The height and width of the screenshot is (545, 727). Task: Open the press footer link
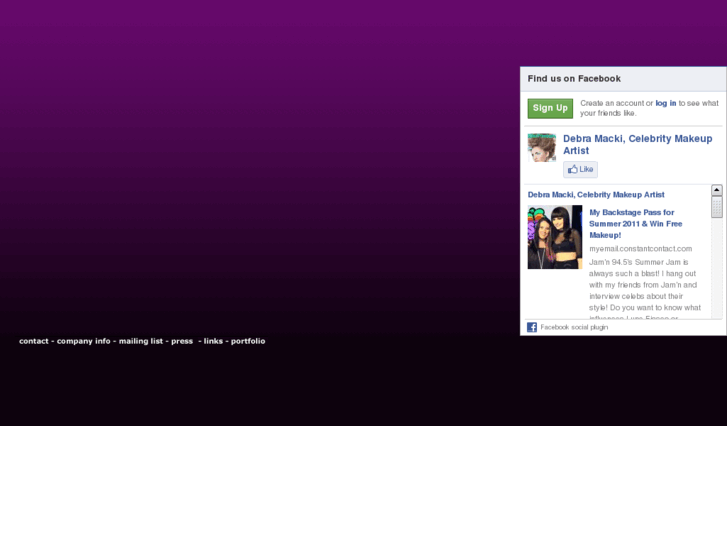point(182,341)
